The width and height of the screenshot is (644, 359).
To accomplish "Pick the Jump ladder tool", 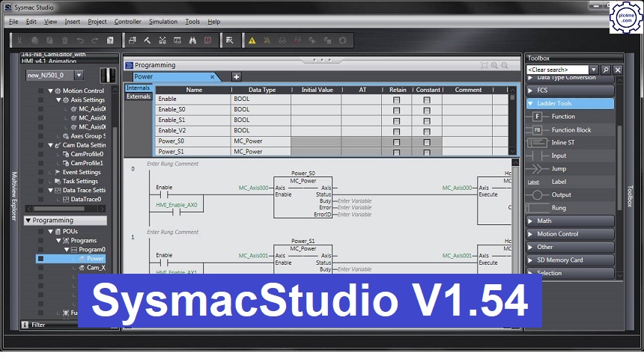I will (559, 168).
